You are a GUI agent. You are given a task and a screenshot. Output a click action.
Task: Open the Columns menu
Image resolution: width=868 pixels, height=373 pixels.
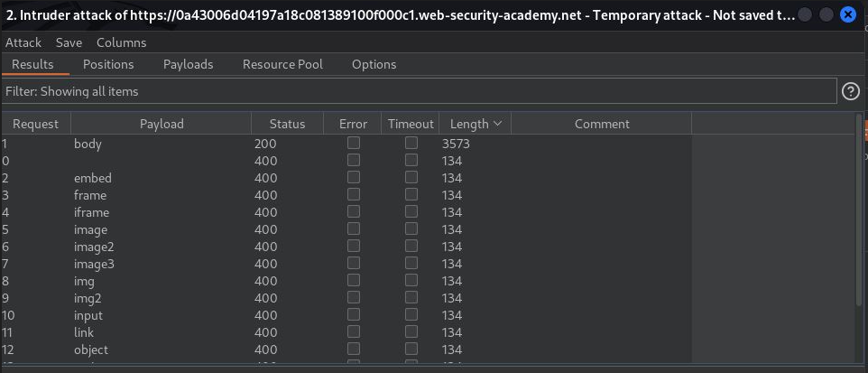point(121,42)
